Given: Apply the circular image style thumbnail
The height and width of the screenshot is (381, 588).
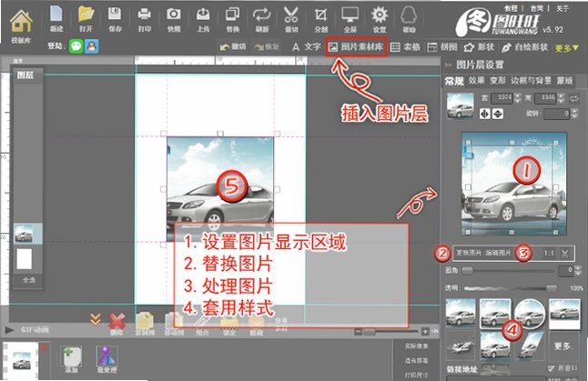Looking at the screenshot, I should click(x=530, y=313).
